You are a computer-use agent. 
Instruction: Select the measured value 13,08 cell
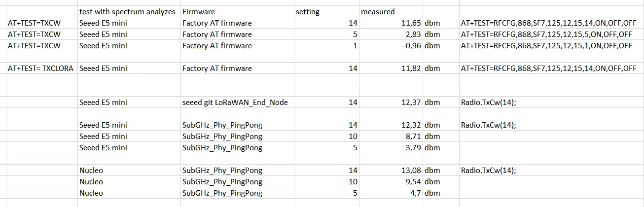(x=391, y=171)
